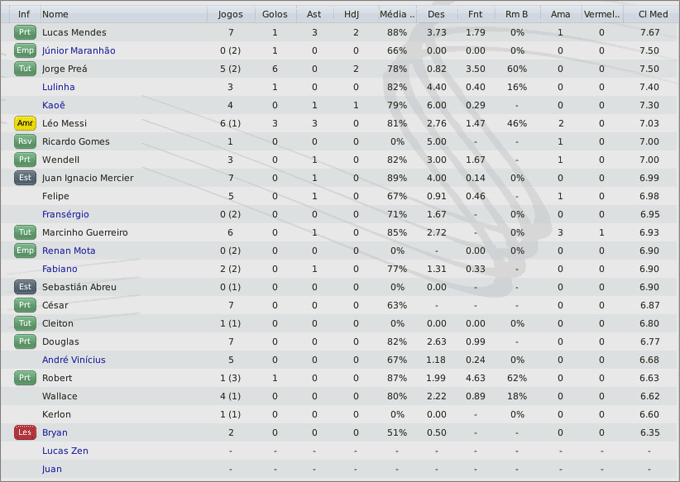
Task: Click the Emp badge beside Júnior Maranhão
Action: [x=25, y=51]
